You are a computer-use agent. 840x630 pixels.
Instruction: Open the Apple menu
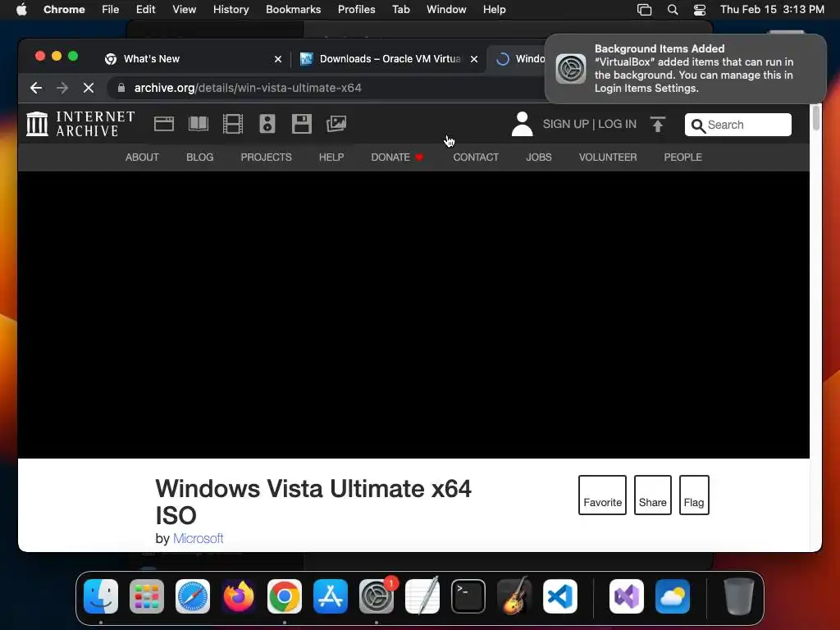21,10
